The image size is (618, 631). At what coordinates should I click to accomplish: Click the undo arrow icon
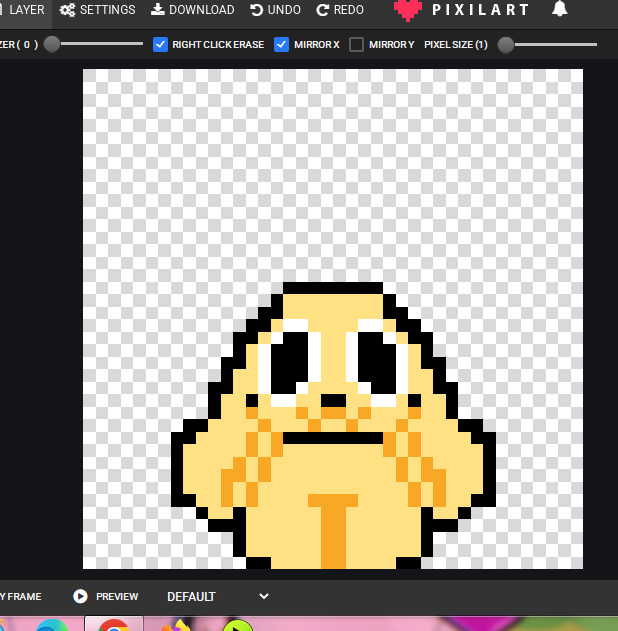256,10
